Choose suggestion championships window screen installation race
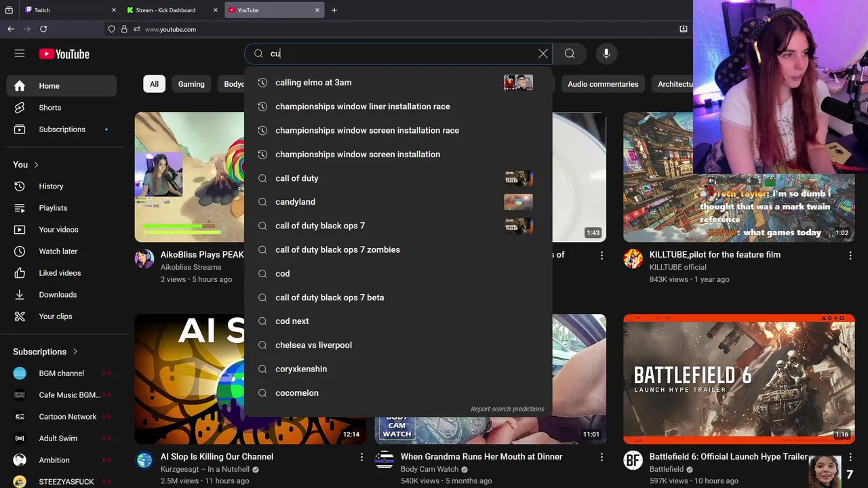868x488 pixels. pos(398,130)
